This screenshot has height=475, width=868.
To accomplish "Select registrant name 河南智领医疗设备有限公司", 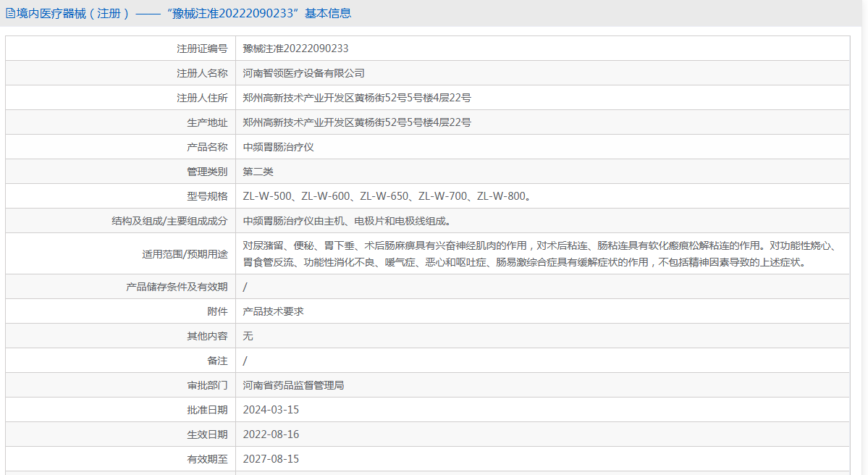I will [x=303, y=73].
